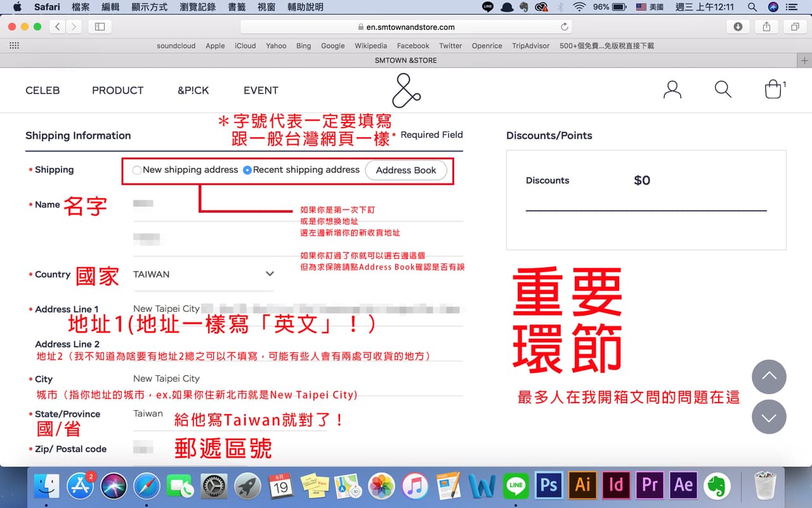
Task: Click the round scroll-up arrow button
Action: coord(769,377)
